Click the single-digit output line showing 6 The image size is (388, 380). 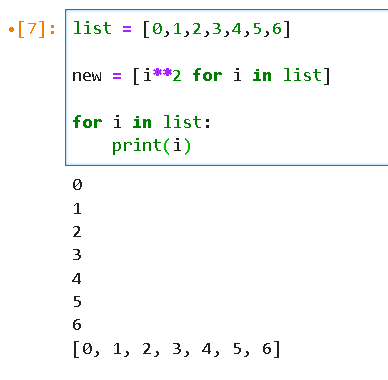77,325
